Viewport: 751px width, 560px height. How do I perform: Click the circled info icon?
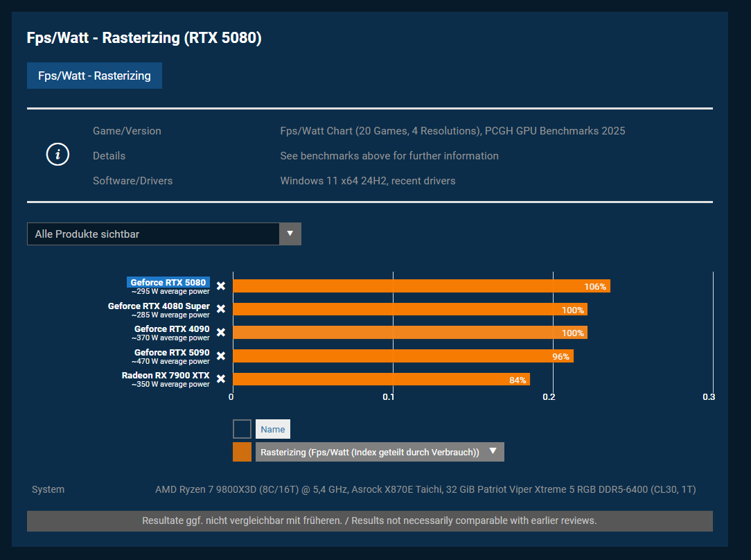(58, 155)
